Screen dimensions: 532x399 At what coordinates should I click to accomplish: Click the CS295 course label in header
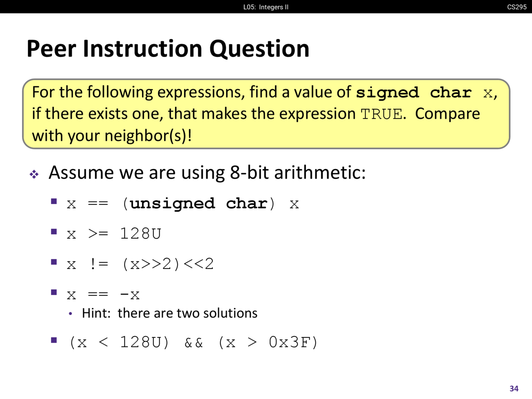coord(517,7)
